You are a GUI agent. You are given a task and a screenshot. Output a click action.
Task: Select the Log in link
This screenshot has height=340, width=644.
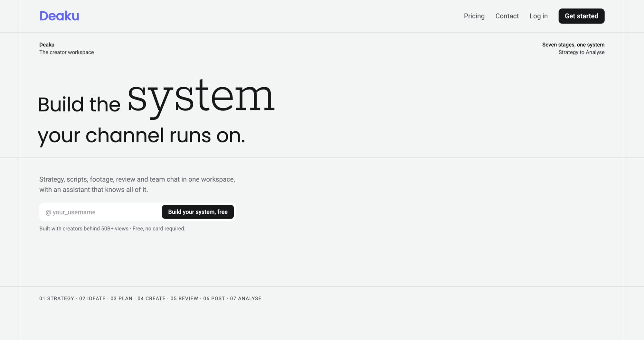[538, 16]
